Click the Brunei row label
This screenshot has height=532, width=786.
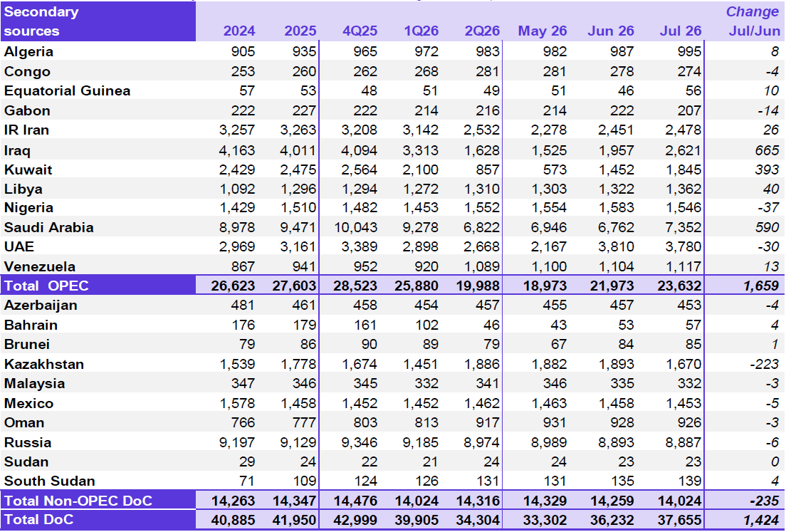26,345
